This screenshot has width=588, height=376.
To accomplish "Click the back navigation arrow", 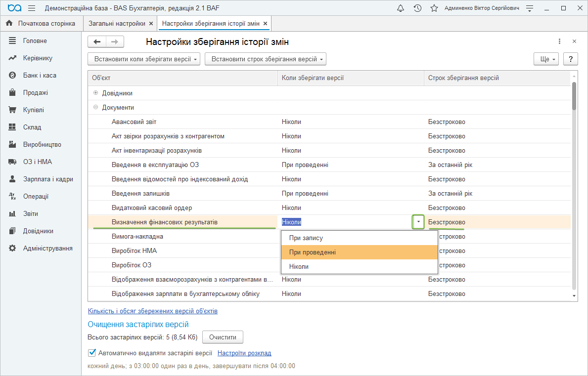I will 97,42.
